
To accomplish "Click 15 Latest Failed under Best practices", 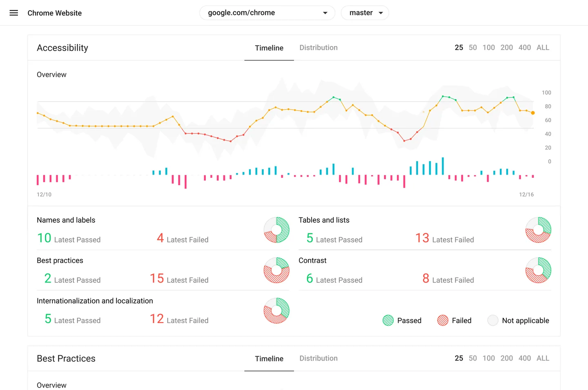I will pos(179,279).
